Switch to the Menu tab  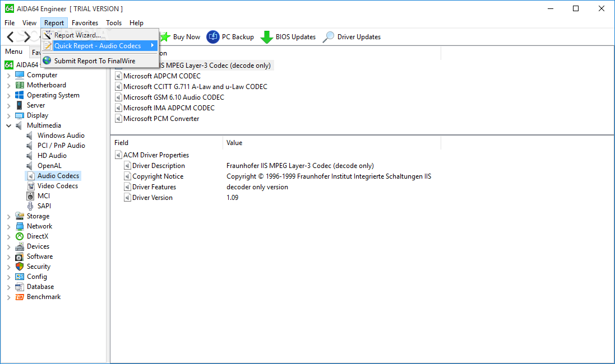tap(13, 52)
